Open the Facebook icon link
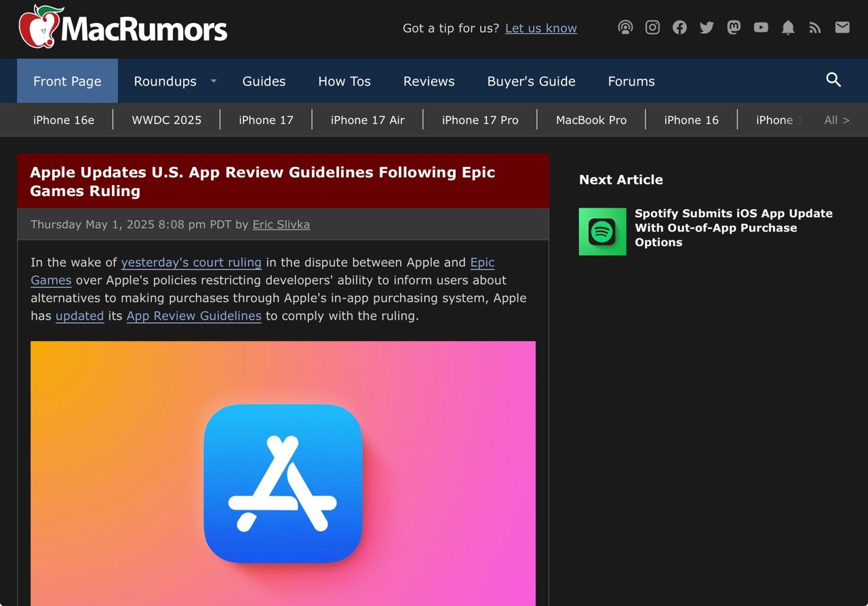868x606 pixels. [679, 27]
